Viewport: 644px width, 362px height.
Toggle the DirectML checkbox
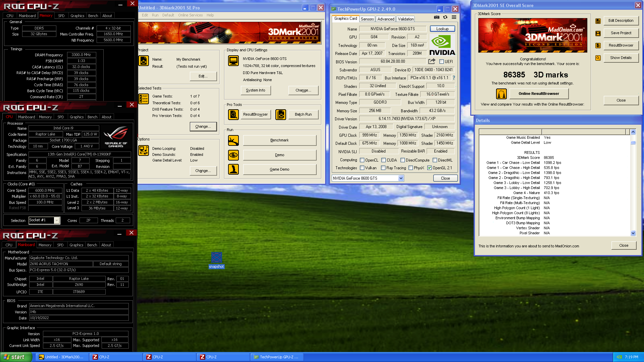[x=435, y=160]
